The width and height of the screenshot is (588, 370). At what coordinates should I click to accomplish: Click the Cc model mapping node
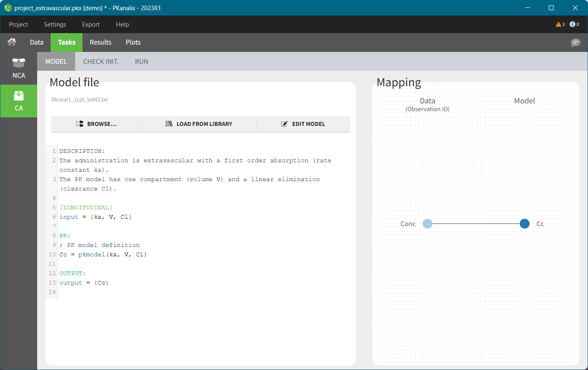[x=525, y=224]
